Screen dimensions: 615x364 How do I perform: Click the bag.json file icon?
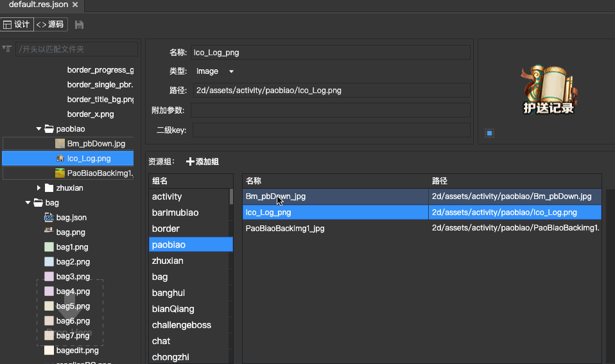click(49, 217)
